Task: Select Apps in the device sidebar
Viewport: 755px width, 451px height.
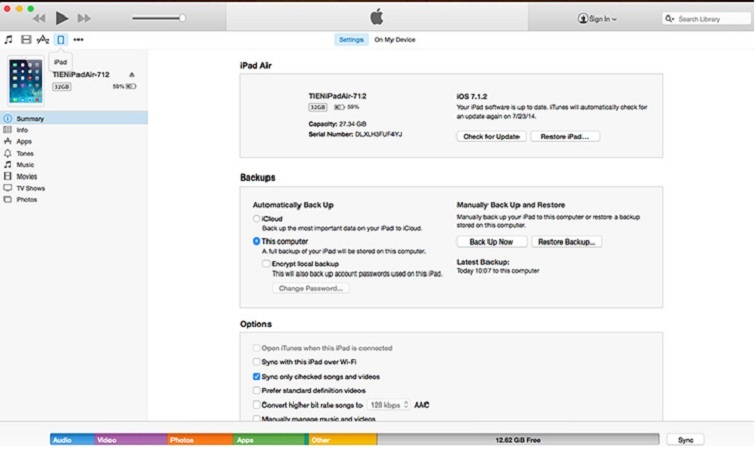Action: coord(24,142)
